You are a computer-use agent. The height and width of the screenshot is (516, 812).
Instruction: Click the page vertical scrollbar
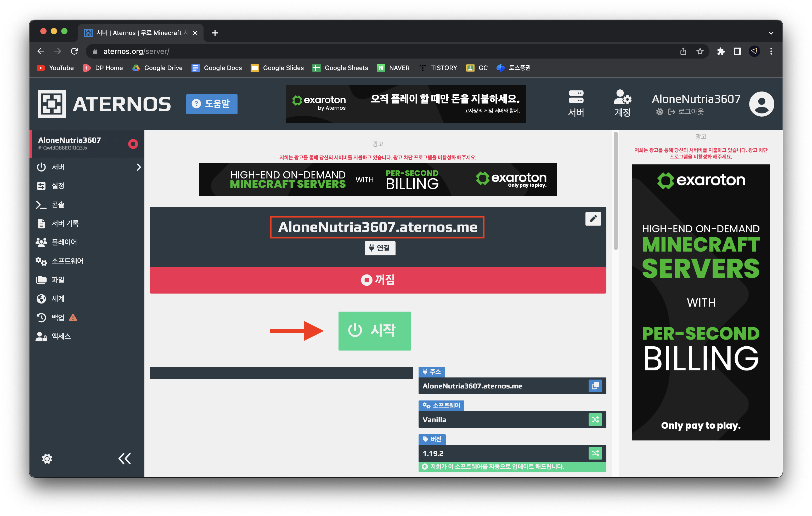615,191
